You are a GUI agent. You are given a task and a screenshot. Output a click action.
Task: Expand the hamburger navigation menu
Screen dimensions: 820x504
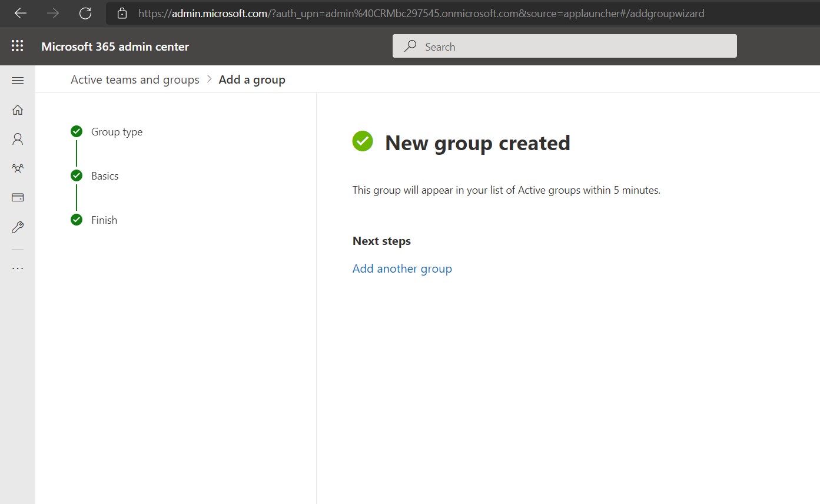(18, 80)
